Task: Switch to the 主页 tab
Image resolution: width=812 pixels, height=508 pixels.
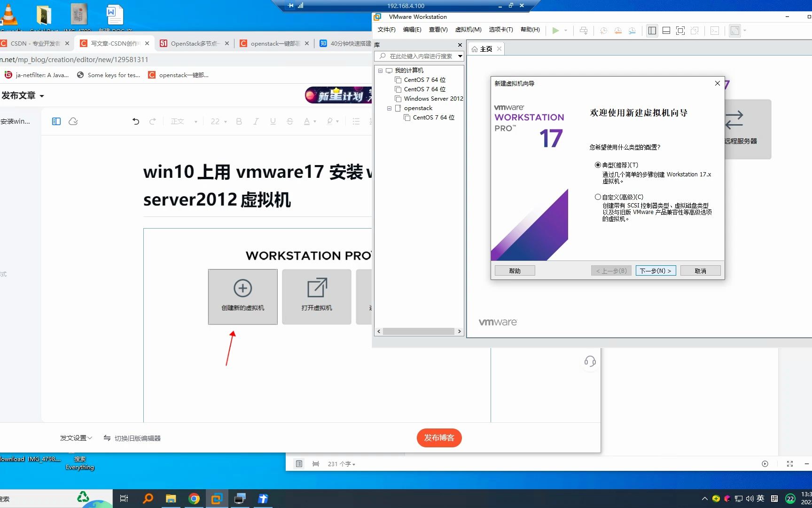Action: coord(486,49)
